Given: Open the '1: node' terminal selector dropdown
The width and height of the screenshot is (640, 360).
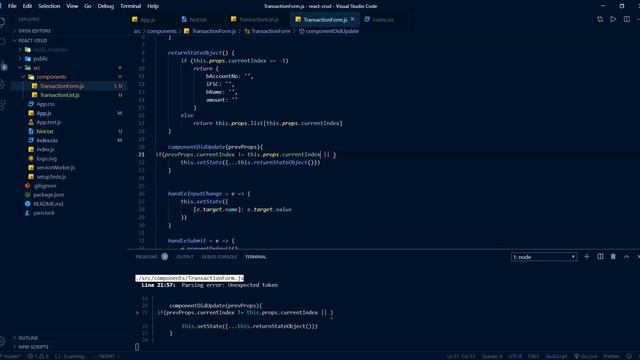Looking at the screenshot, I should pyautogui.click(x=544, y=257).
